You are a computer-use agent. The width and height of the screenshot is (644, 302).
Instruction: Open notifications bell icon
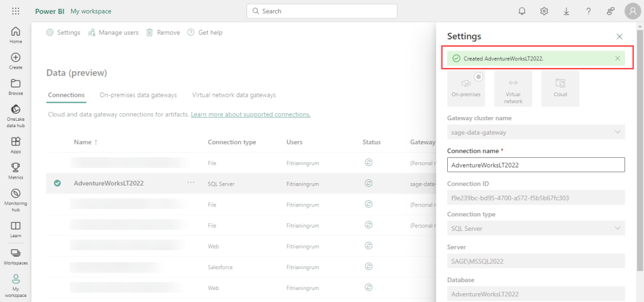[522, 11]
